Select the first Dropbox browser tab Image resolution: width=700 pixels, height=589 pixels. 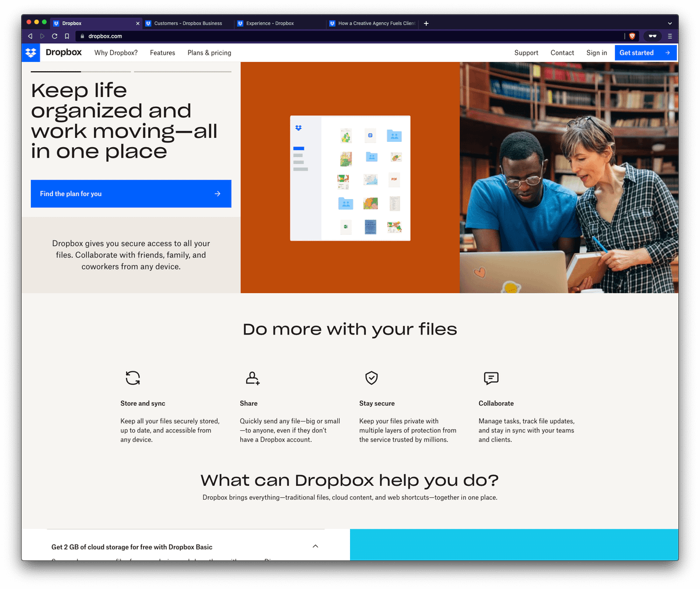point(96,23)
